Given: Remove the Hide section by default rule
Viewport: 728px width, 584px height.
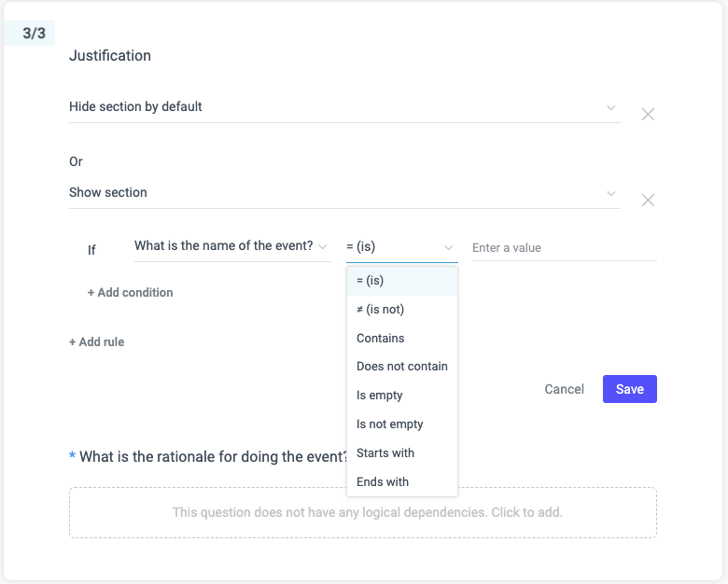Looking at the screenshot, I should tap(648, 114).
